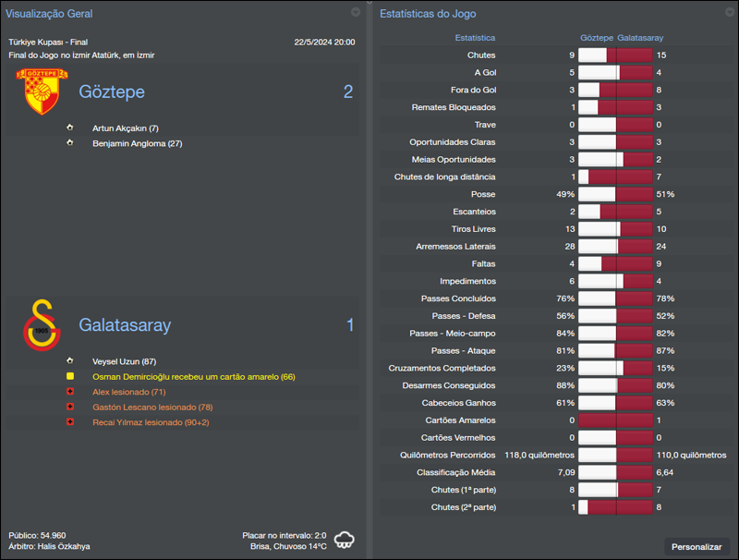Screen dimensions: 739x560
Task: Open Galatasaray team name link
Action: pyautogui.click(x=125, y=325)
